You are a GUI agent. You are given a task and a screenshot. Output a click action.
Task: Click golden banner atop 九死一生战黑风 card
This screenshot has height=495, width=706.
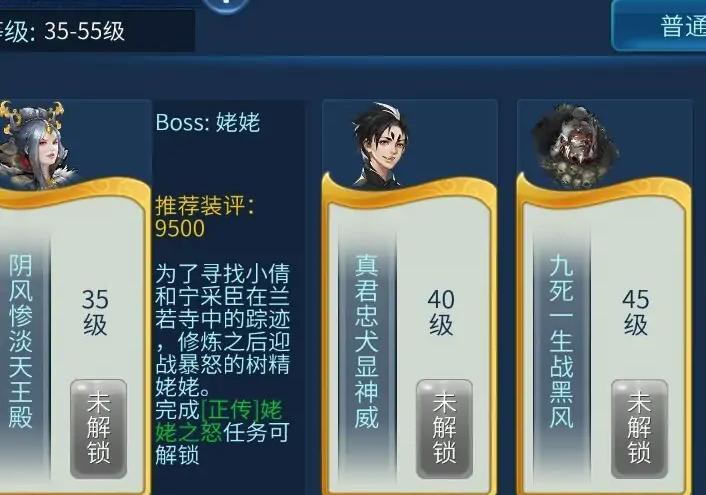pyautogui.click(x=604, y=193)
